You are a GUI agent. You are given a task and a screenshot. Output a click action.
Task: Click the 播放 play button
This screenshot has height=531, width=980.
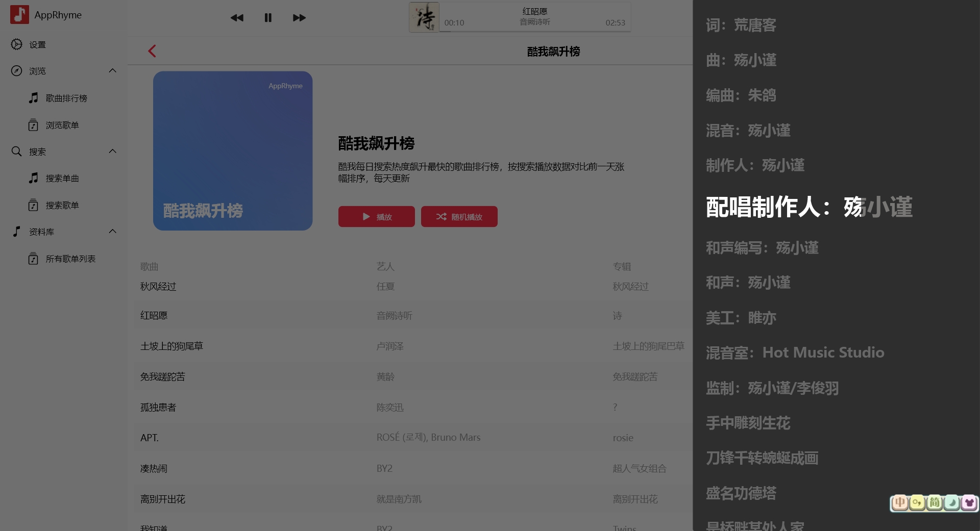point(377,217)
